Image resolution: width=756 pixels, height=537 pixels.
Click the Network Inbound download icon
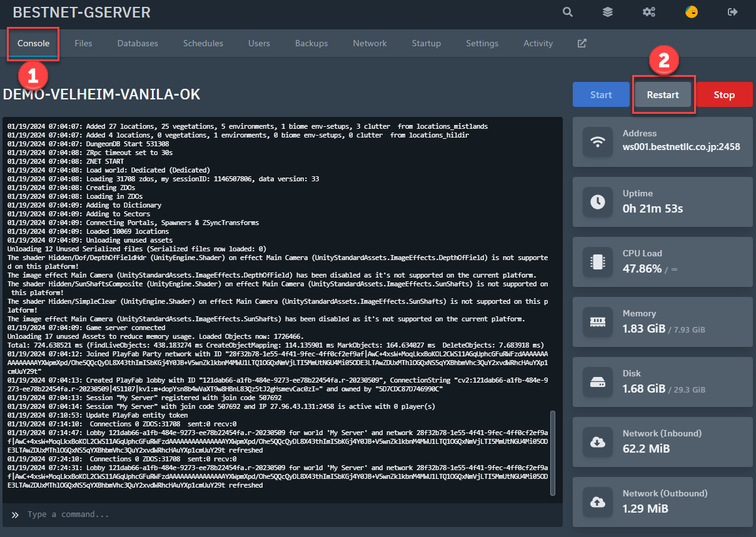[598, 441]
